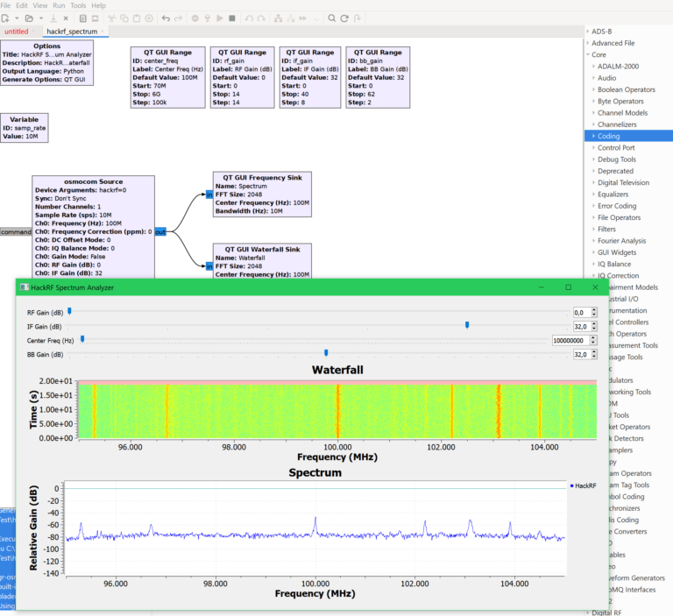Expand the Audio subcategory
673x616 pixels.
pos(593,78)
